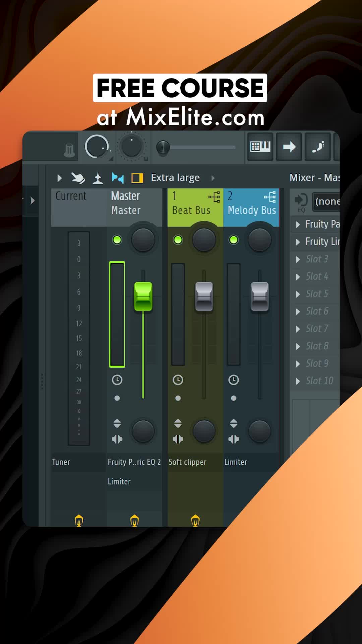Click the right-arrow toolbar button
This screenshot has width=362, height=644.
pos(289,147)
